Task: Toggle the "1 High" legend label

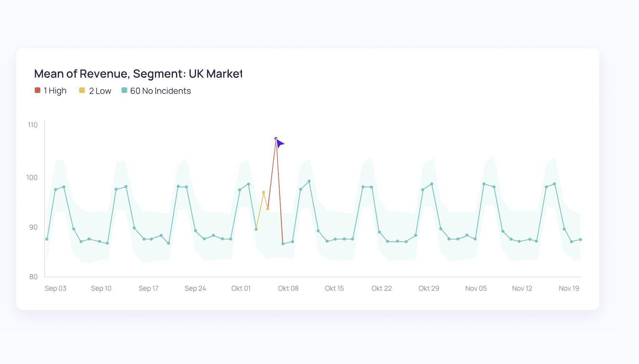Action: (x=55, y=91)
